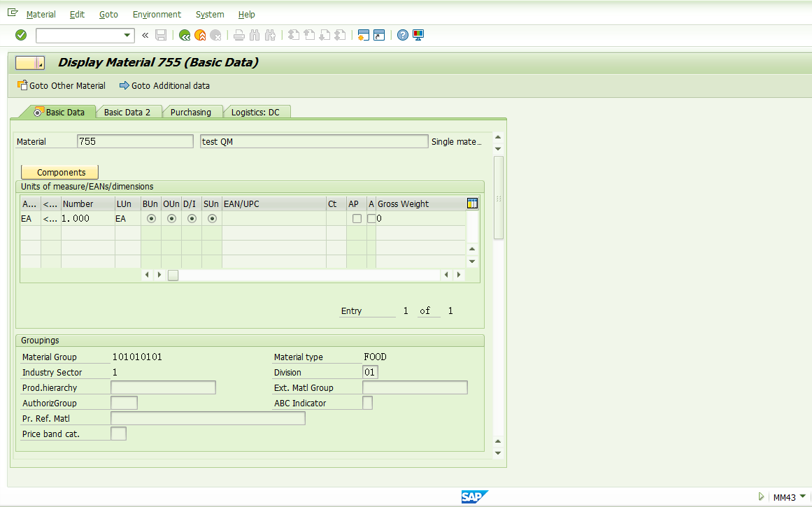Click the customize local layout monitor icon
Viewport: 812px width, 507px height.
tap(418, 35)
